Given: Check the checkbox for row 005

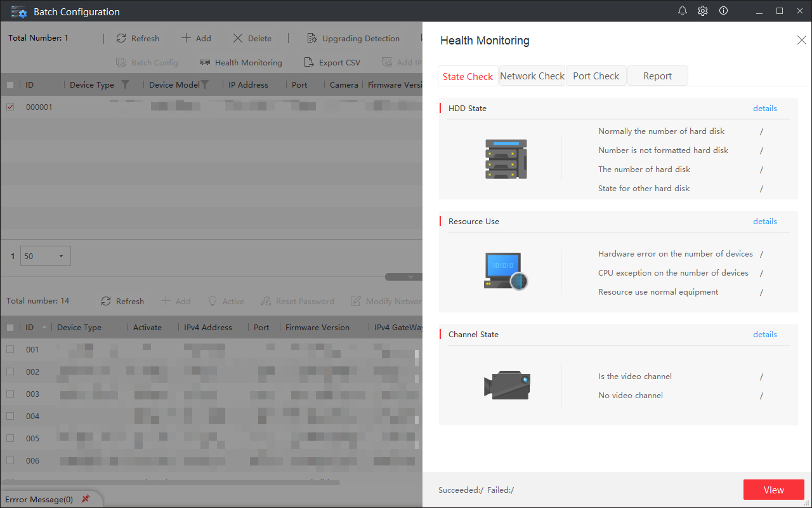Looking at the screenshot, I should coord(10,438).
